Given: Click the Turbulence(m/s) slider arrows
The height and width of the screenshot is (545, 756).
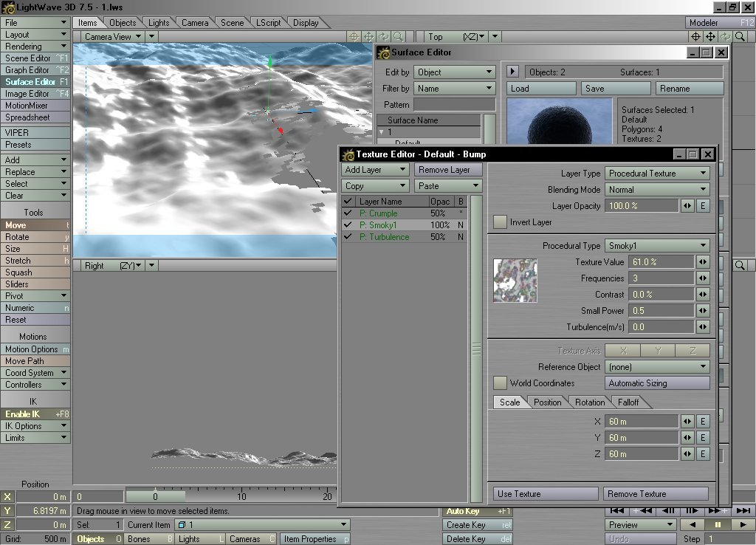Looking at the screenshot, I should pos(703,327).
